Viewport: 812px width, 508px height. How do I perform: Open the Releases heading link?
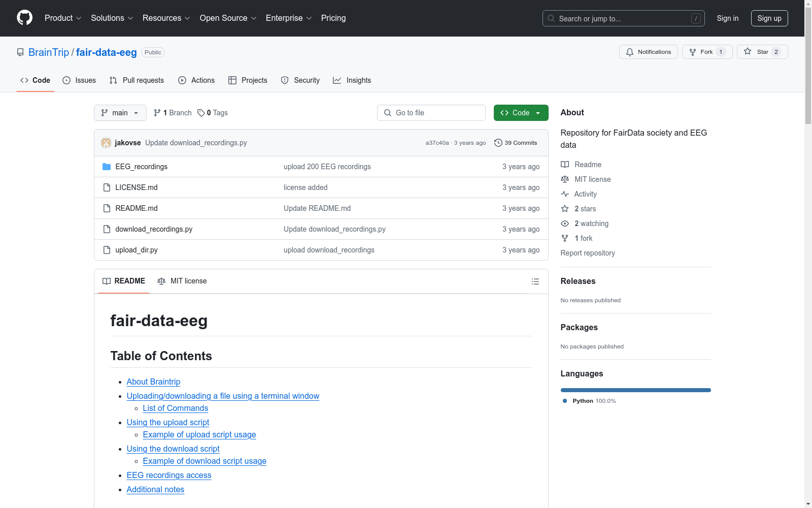578,281
